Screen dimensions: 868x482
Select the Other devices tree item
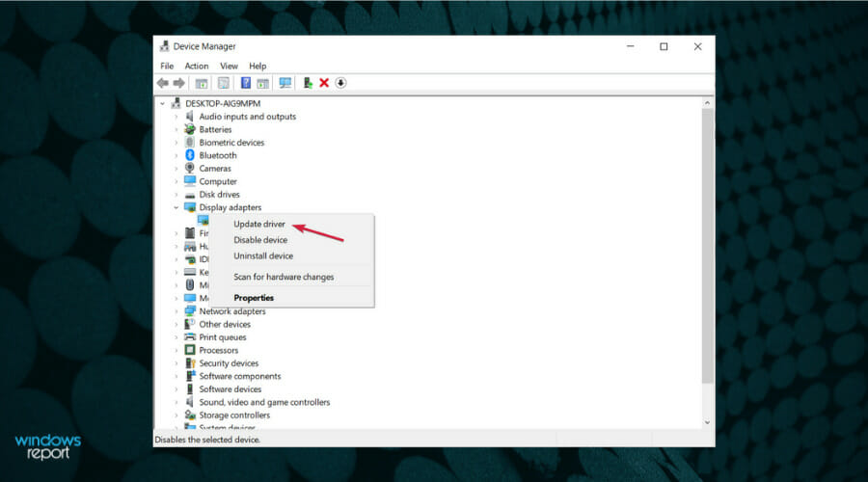pyautogui.click(x=225, y=324)
